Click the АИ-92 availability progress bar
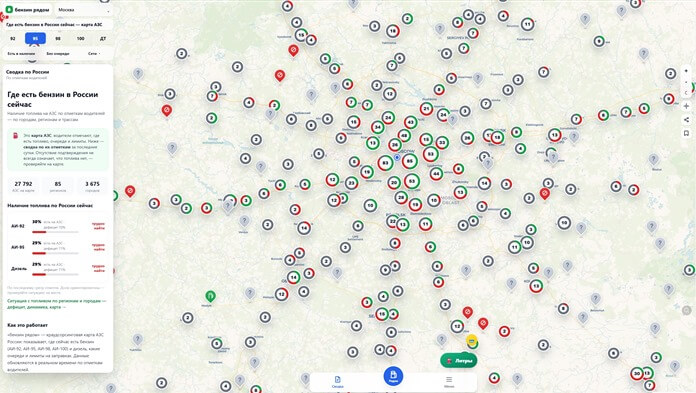 (55, 232)
